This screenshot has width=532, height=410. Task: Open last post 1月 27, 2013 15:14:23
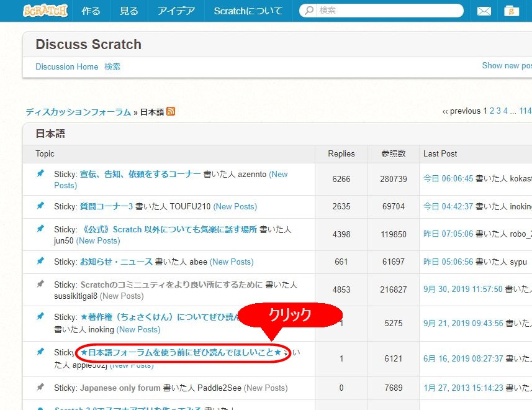tap(463, 388)
